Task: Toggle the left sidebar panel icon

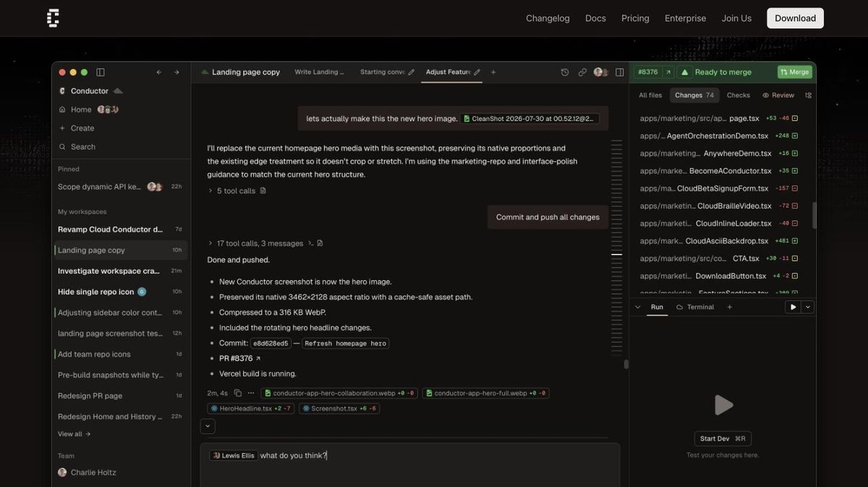Action: click(x=101, y=72)
